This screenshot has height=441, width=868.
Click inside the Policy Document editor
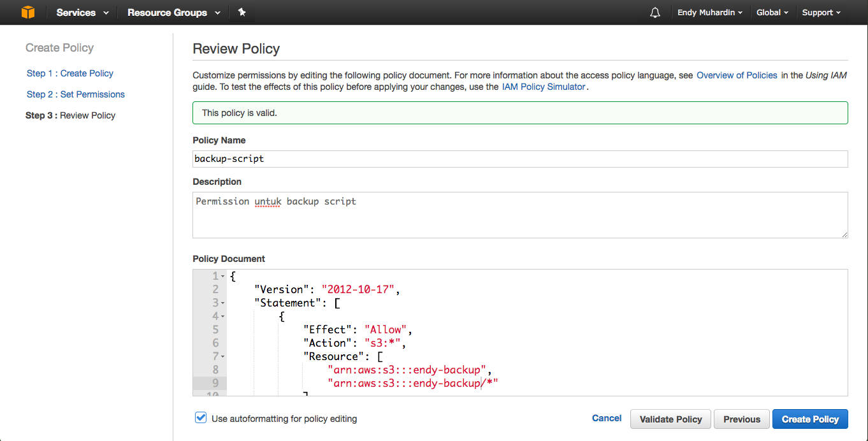pyautogui.click(x=520, y=333)
